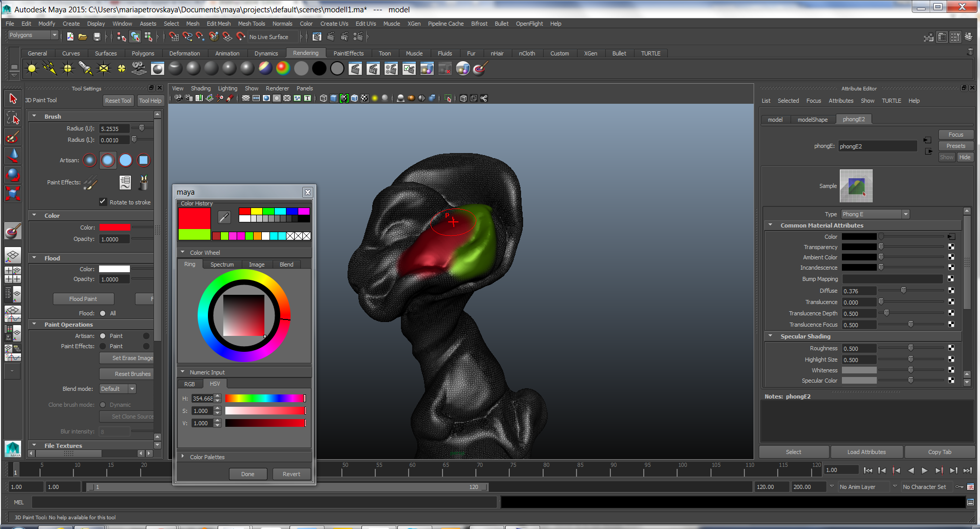Select Paint Effects Paint radio button
This screenshot has width=980, height=529.
(x=103, y=346)
